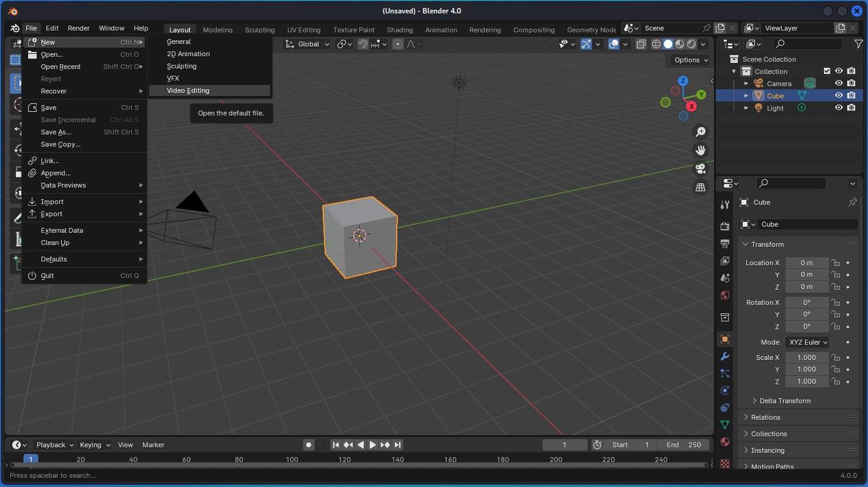Image resolution: width=868 pixels, height=487 pixels.
Task: Switch perspective/orthographic grid gizmo
Action: (x=701, y=187)
